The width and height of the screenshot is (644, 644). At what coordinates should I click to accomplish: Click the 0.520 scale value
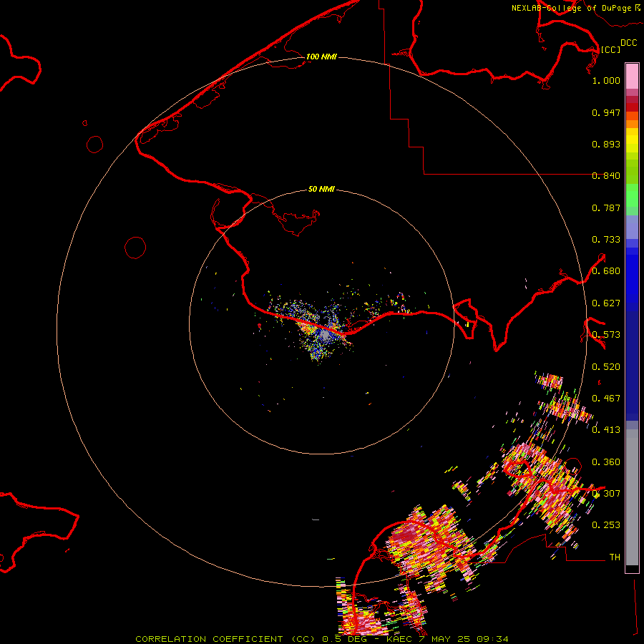[x=606, y=367]
